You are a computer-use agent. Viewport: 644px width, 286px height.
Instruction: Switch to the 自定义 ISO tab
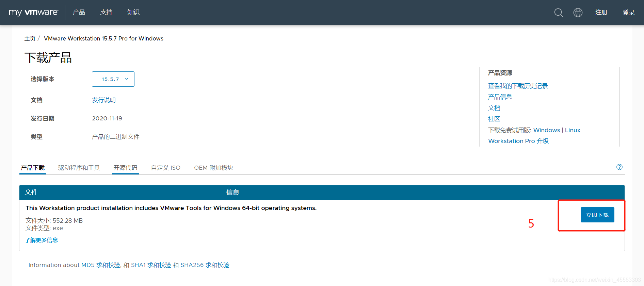(x=166, y=168)
